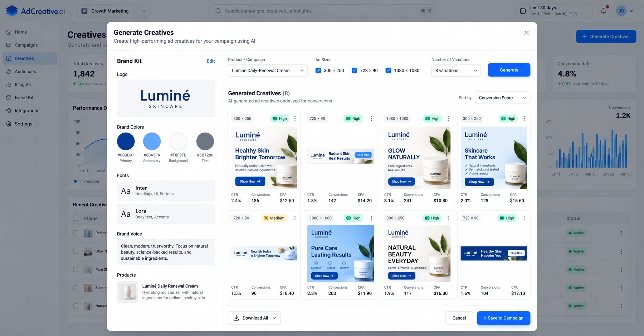Screen dimensions: 644x336
Task: Select the background color swatch #F8F9FB
Action: click(x=178, y=141)
